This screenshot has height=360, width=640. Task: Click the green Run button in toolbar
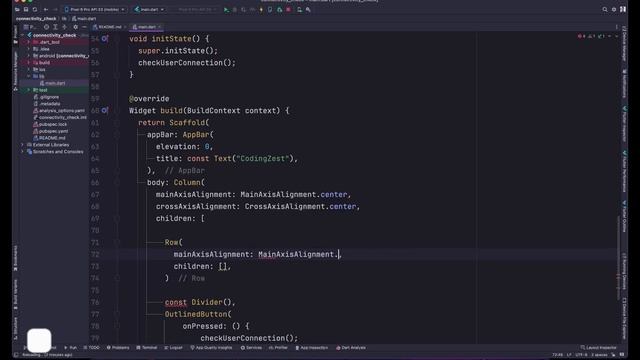226,9
